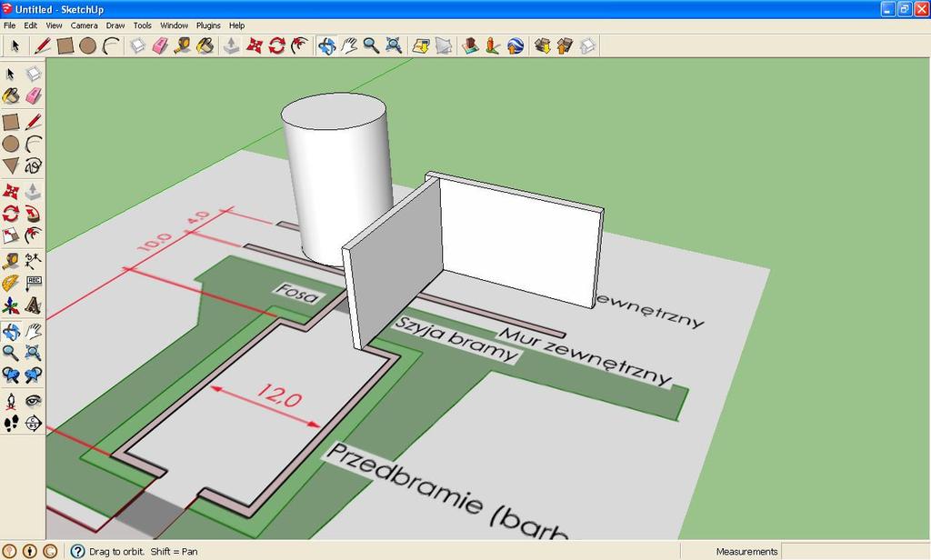The height and width of the screenshot is (560, 931).
Task: Activate Push/Pull in the top toolbar
Action: (232, 45)
